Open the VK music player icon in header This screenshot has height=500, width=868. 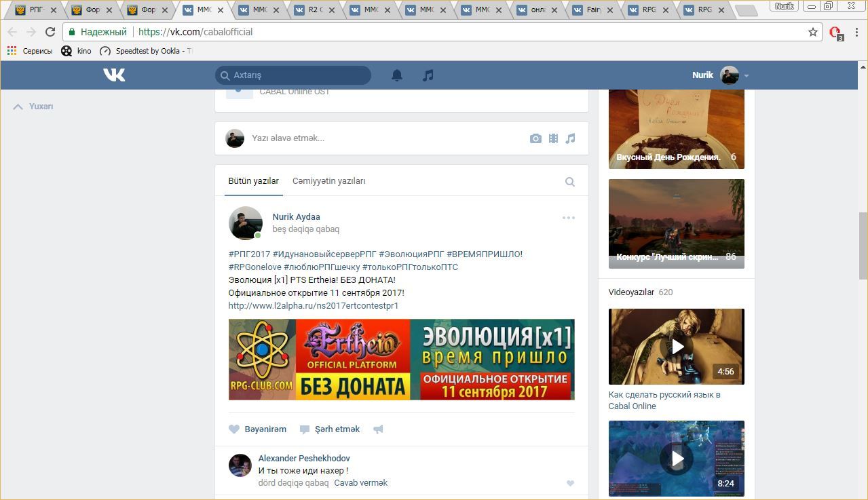click(x=428, y=75)
